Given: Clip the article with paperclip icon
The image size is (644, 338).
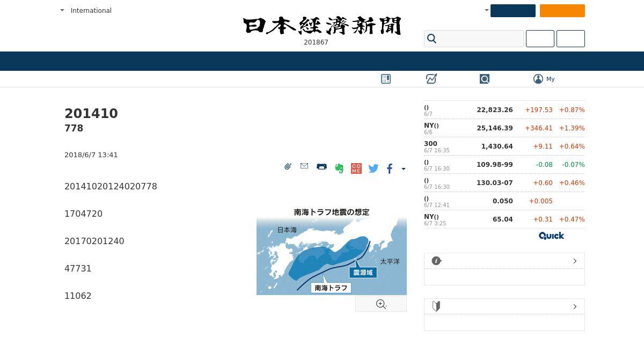Looking at the screenshot, I should (288, 167).
